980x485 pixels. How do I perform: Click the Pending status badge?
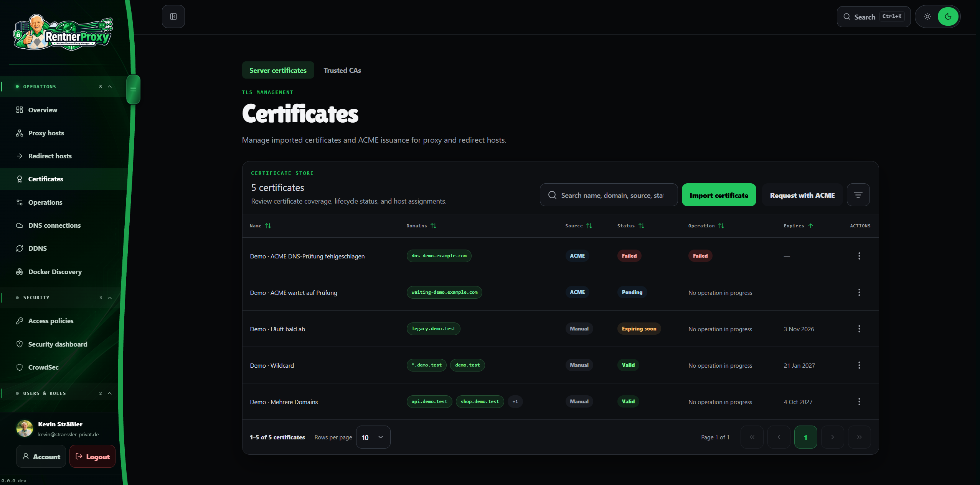632,292
